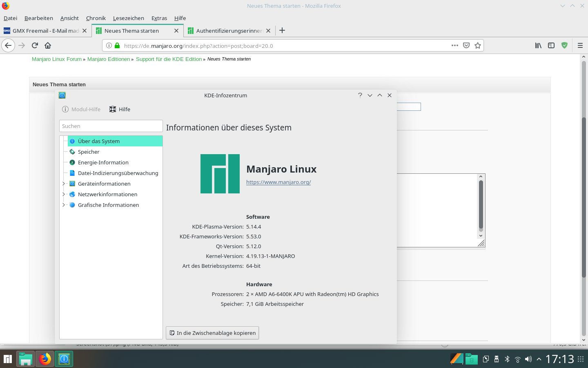Expand Geräteinformationen tree node
Screen dimensions: 588x368
pyautogui.click(x=64, y=184)
